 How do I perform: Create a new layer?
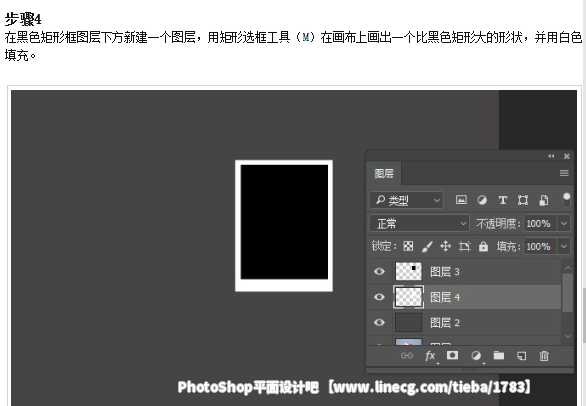click(x=521, y=356)
